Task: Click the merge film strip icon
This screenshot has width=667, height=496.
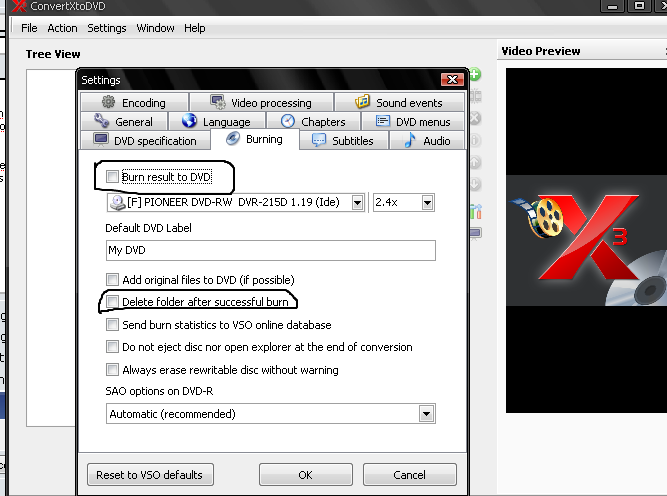Action: coord(475,96)
